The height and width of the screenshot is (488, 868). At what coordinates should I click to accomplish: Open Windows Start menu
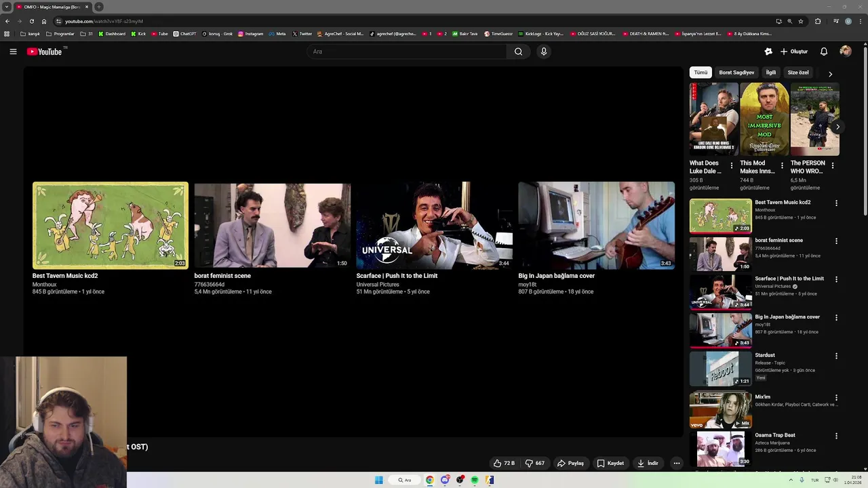pyautogui.click(x=379, y=480)
